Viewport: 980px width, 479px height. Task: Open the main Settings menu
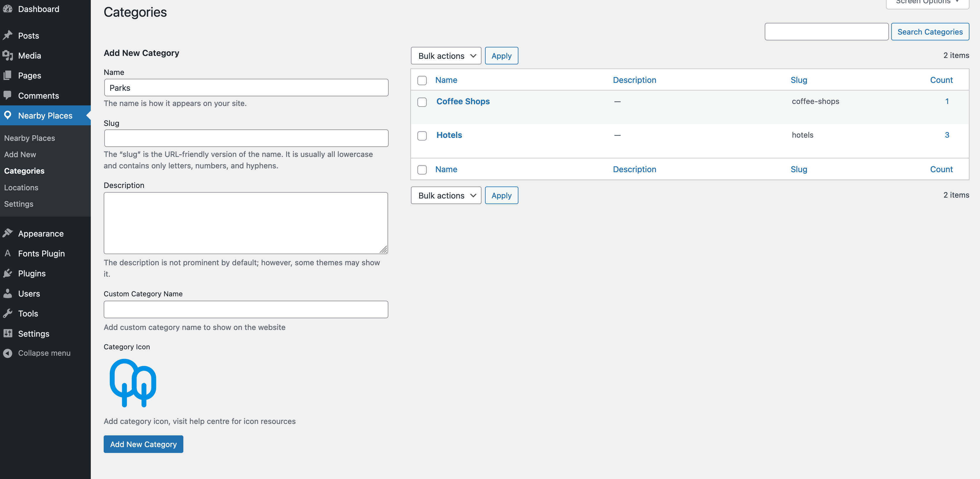[x=33, y=333]
